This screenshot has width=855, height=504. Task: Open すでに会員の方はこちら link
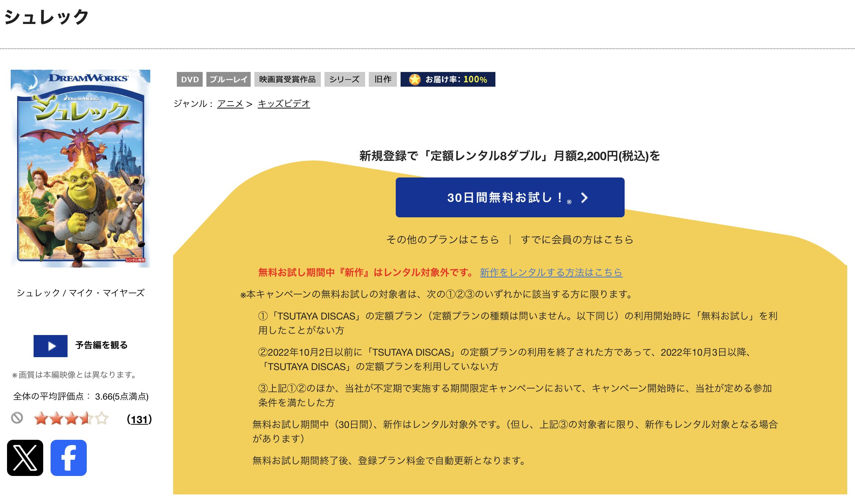(577, 239)
